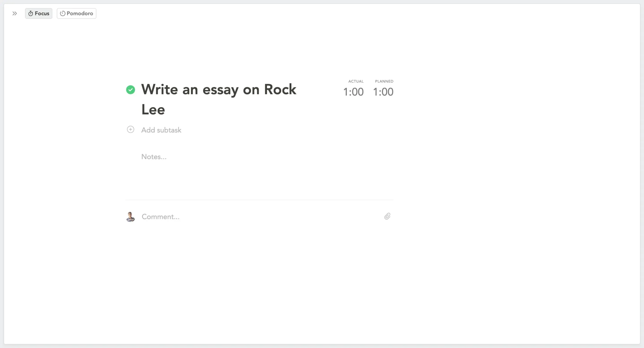The height and width of the screenshot is (348, 644).
Task: Click the PLANNED label above the time
Action: click(x=384, y=81)
